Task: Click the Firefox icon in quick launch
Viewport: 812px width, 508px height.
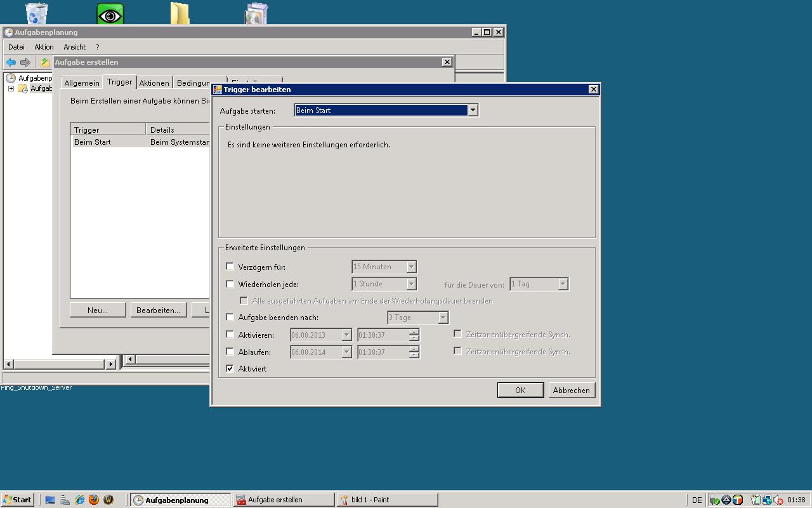Action: click(94, 500)
